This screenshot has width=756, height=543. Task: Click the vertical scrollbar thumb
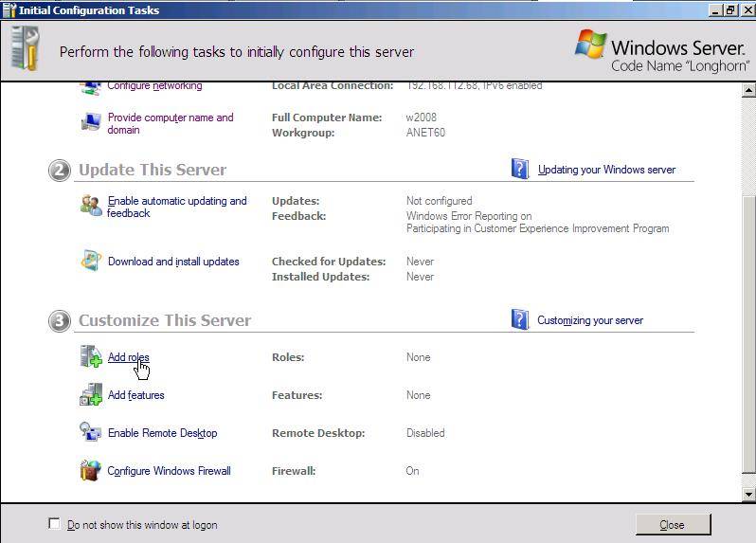pyautogui.click(x=748, y=335)
